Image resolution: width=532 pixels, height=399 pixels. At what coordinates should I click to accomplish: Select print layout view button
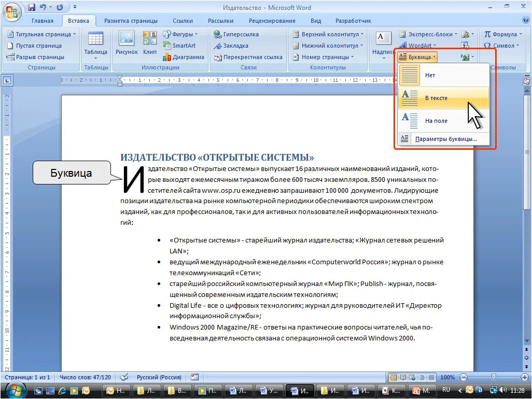[x=394, y=377]
